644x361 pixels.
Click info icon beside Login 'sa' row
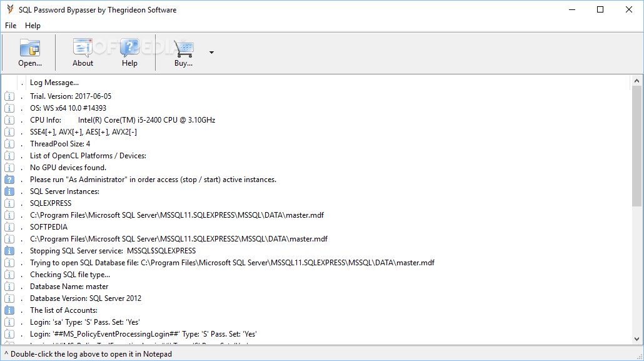coord(9,323)
